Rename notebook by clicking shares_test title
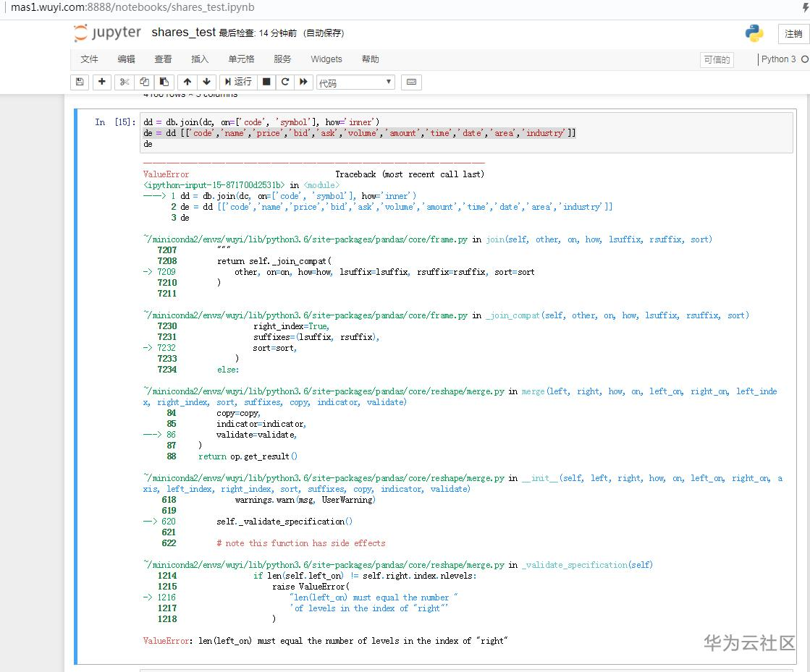The image size is (810, 672). coord(183,33)
